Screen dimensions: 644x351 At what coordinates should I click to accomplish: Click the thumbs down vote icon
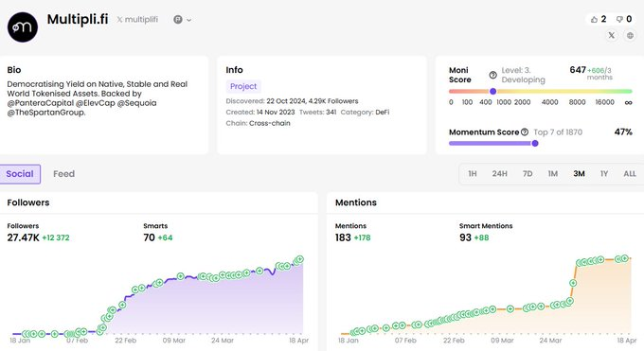(619, 19)
